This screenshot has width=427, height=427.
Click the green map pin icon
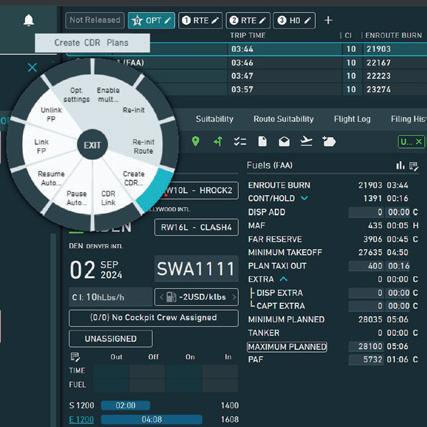coord(196,142)
